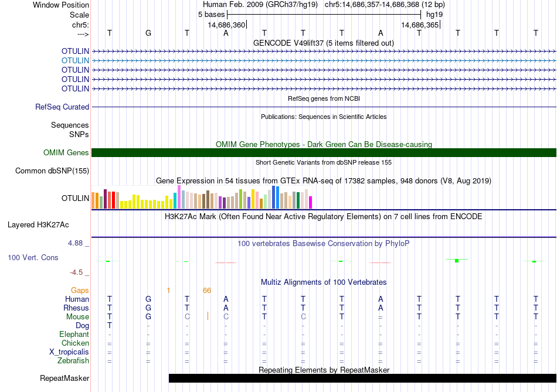Image resolution: width=557 pixels, height=392 pixels.
Task: Click the Scale track label
Action: point(79,15)
